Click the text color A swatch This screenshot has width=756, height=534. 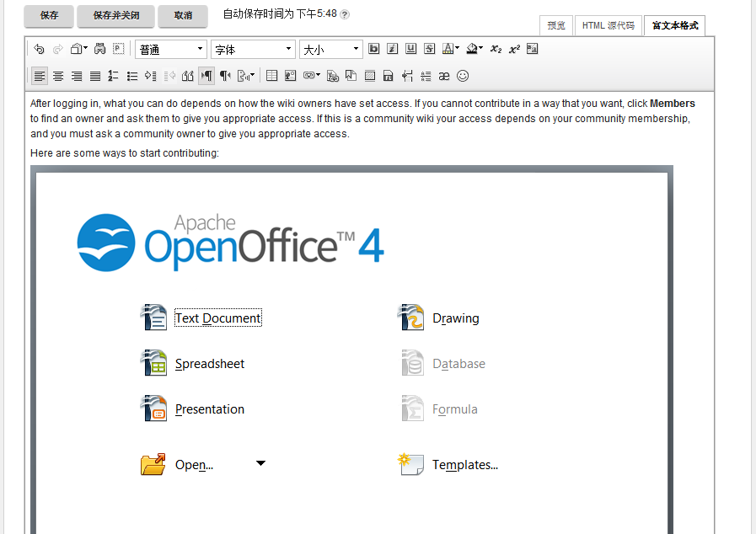click(x=448, y=49)
